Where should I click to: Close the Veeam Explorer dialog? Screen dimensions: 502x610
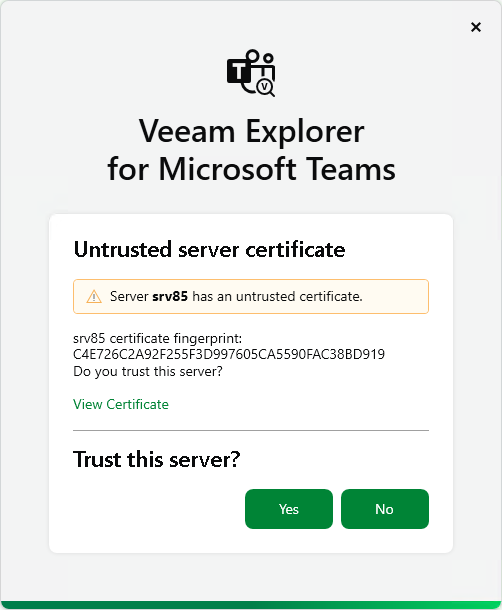point(476,27)
